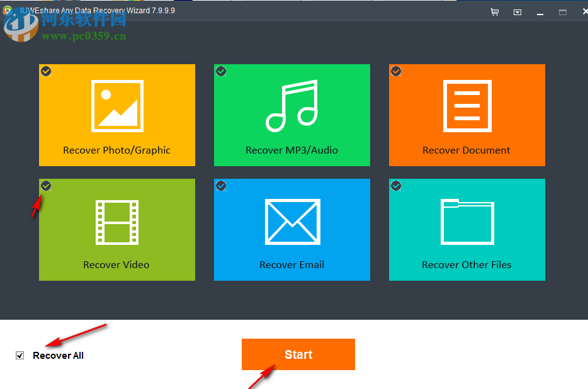Toggle the checkmark on Recover Photo/Graphic
The image size is (588, 389).
[x=45, y=71]
